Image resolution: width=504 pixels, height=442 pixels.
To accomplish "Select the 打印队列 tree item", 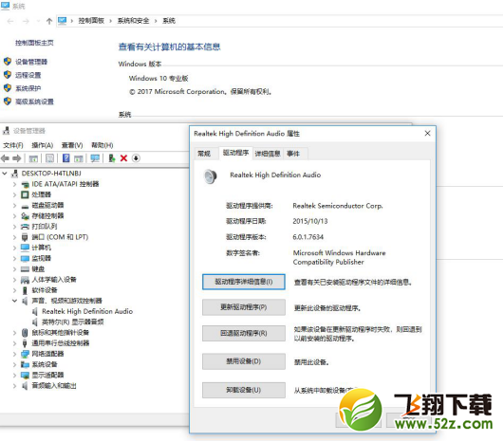I will tap(45, 227).
